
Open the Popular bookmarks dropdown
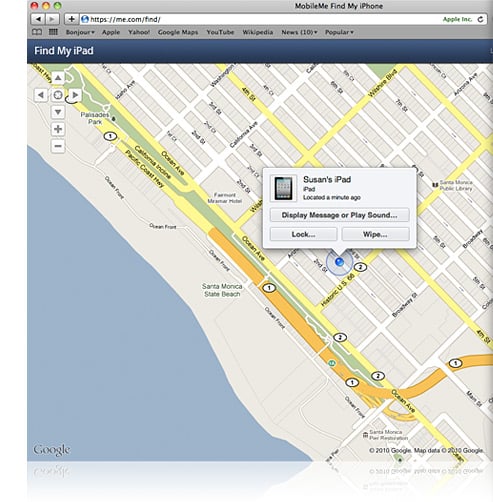(339, 32)
